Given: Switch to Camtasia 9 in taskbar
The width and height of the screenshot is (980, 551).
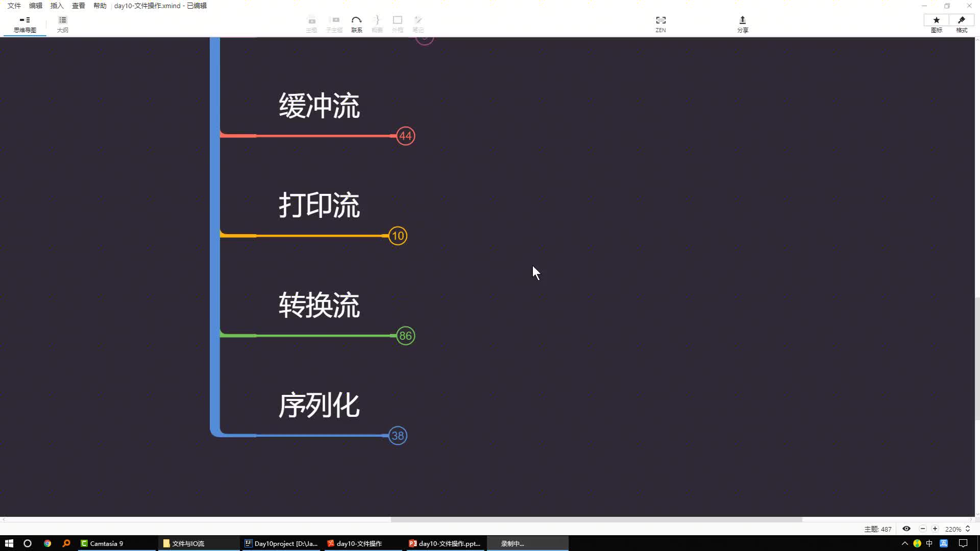Looking at the screenshot, I should (x=117, y=543).
